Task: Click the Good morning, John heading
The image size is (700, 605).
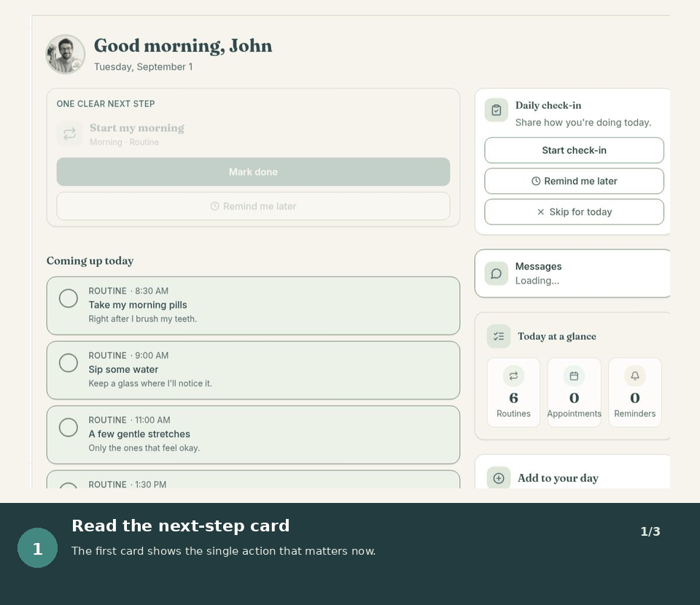Action: 183,46
